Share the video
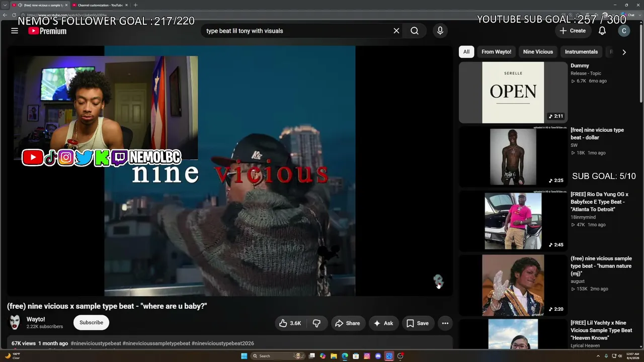Image resolution: width=644 pixels, height=362 pixels. coord(348,323)
